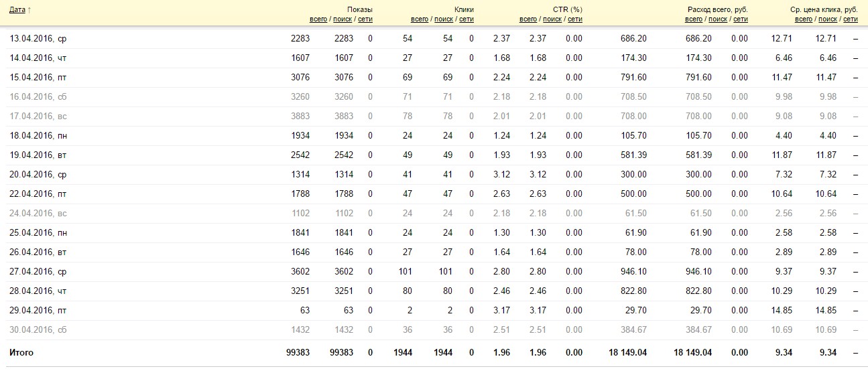Select the greyed date 30.04.2016, сб

pos(38,330)
